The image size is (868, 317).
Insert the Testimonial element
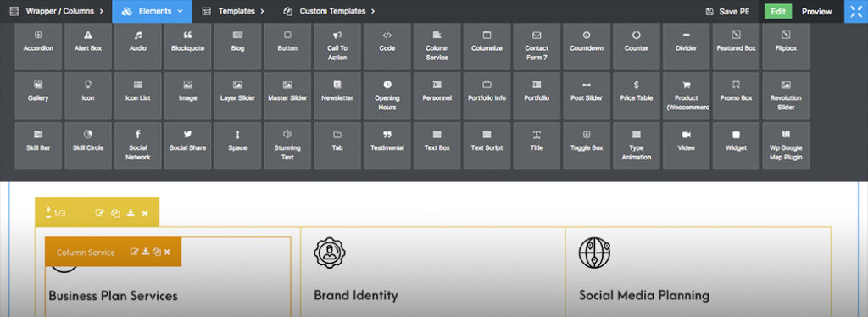[387, 146]
